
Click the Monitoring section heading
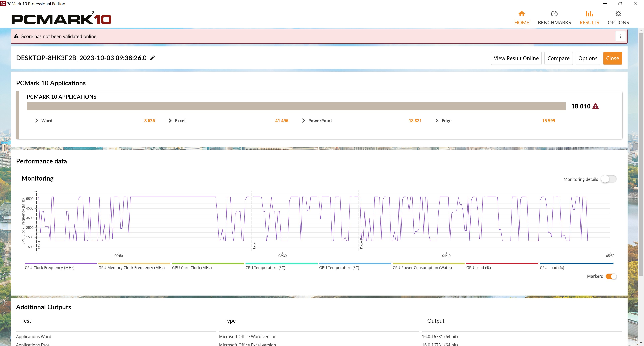coord(38,178)
